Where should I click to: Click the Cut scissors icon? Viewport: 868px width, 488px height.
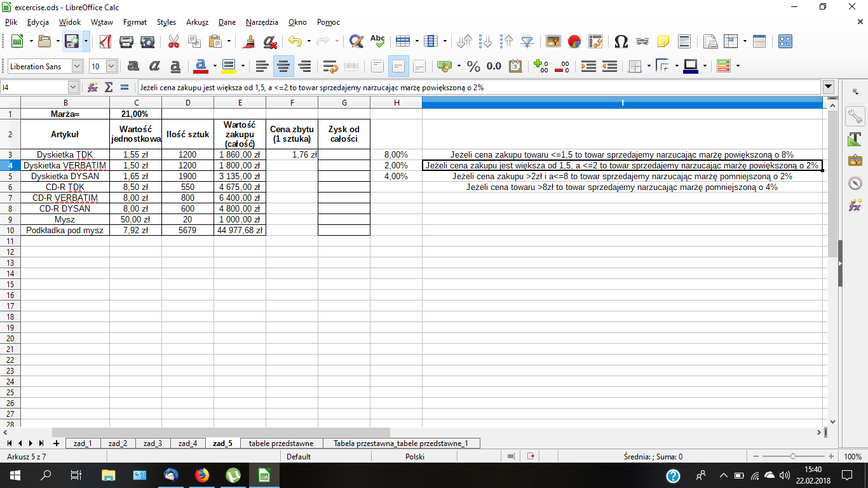[x=173, y=42]
